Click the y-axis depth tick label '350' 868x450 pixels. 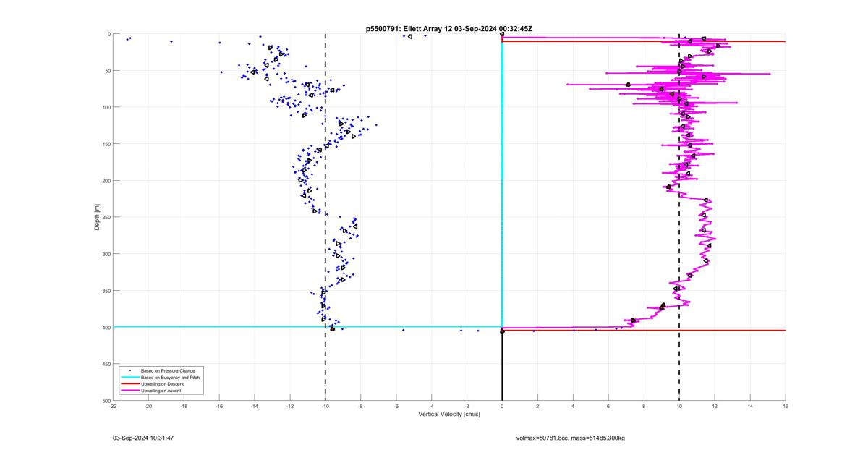tap(106, 291)
